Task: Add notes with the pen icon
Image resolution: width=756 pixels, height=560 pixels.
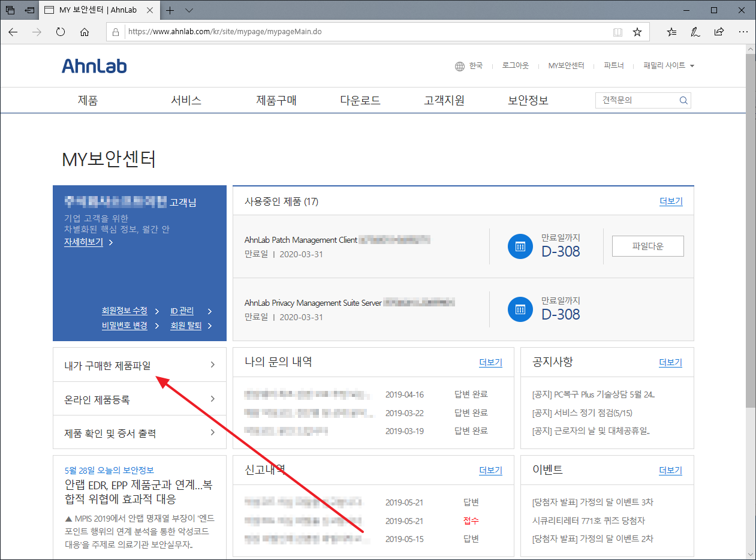Action: (695, 32)
